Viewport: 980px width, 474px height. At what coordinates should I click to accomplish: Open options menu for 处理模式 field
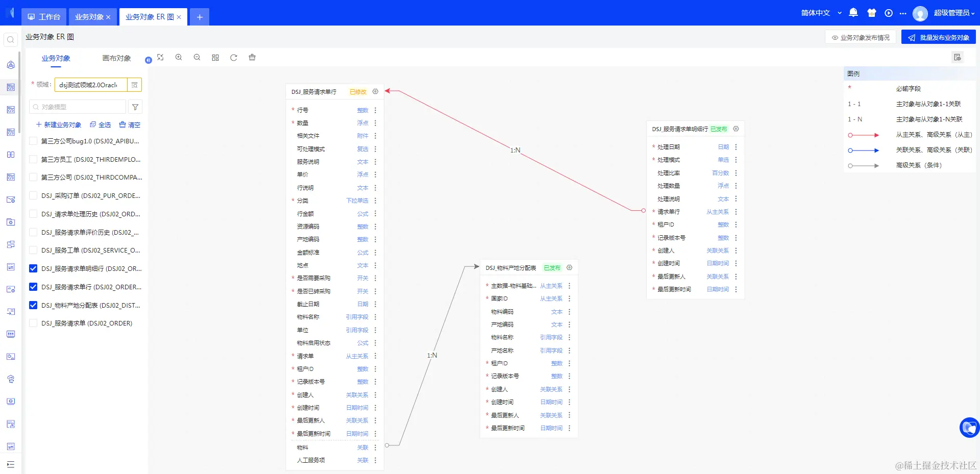click(x=736, y=160)
